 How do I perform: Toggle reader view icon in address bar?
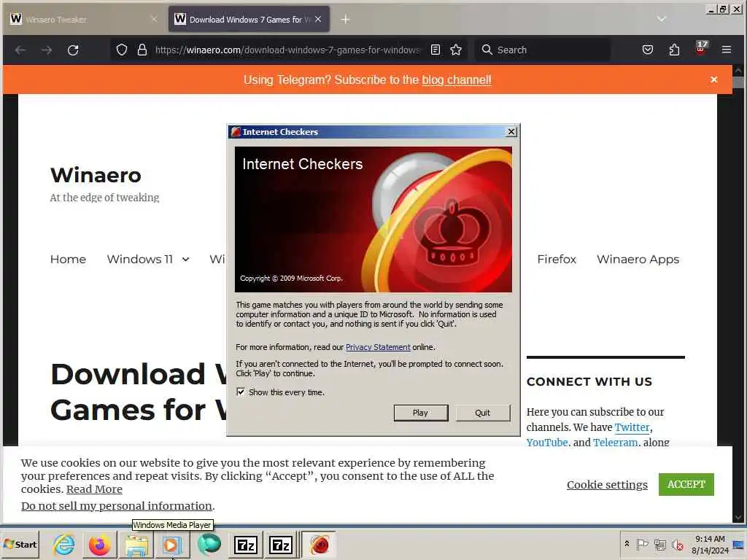(436, 50)
